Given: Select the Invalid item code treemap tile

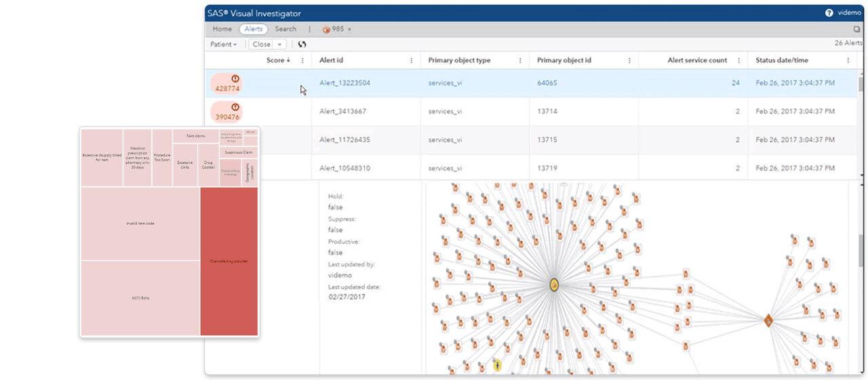Looking at the screenshot, I should click(x=140, y=224).
